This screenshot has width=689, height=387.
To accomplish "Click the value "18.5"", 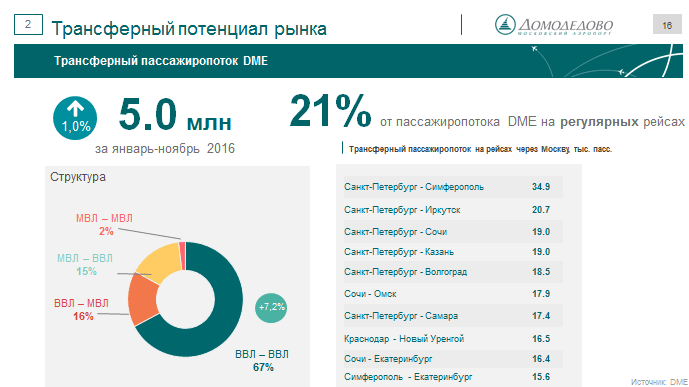I will click(541, 272).
